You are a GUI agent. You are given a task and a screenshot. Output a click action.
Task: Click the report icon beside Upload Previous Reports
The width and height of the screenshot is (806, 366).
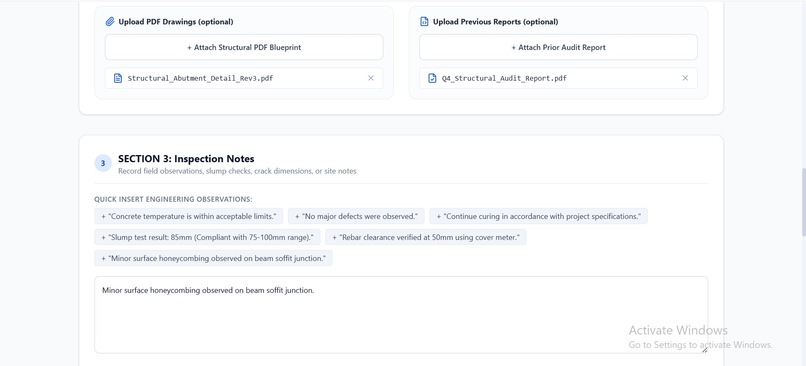424,22
